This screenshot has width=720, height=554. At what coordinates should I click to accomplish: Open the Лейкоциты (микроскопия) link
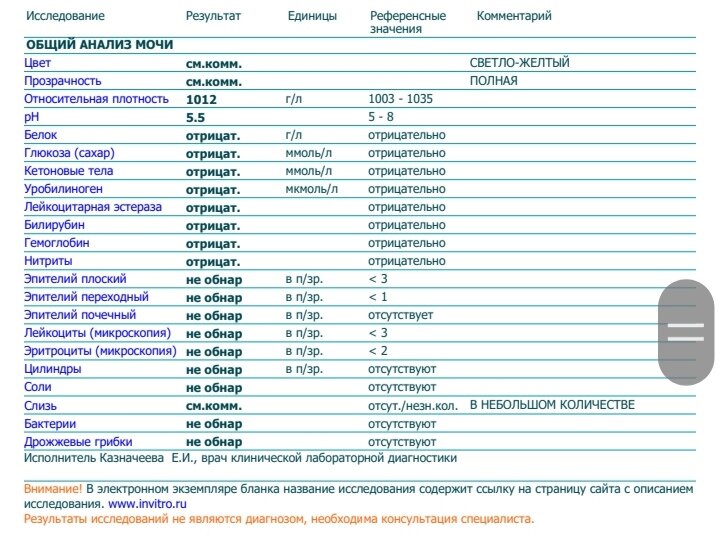pyautogui.click(x=97, y=333)
